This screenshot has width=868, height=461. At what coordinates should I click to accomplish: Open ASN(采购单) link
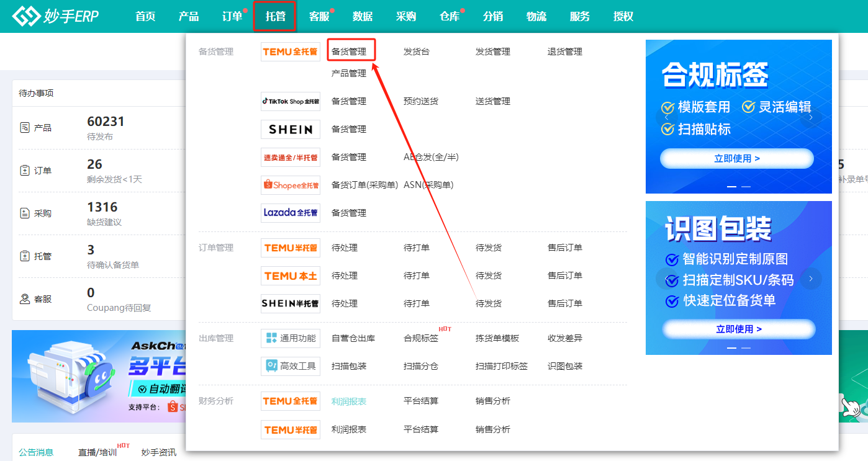(x=428, y=185)
